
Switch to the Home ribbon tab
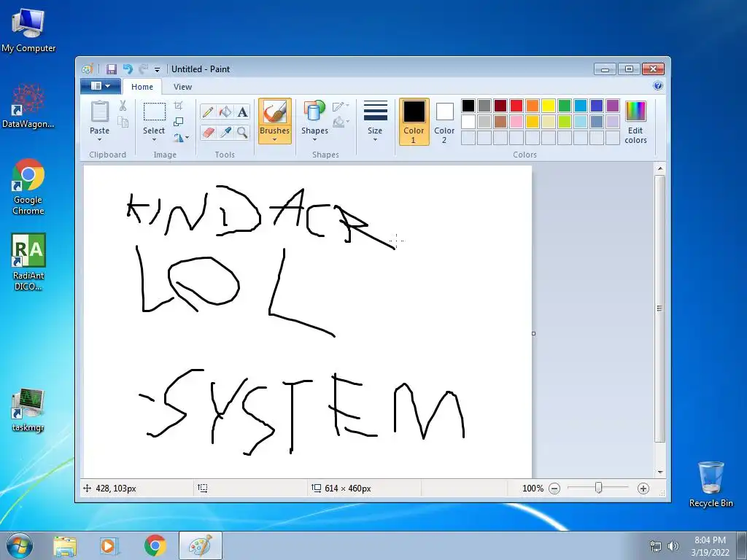(142, 87)
